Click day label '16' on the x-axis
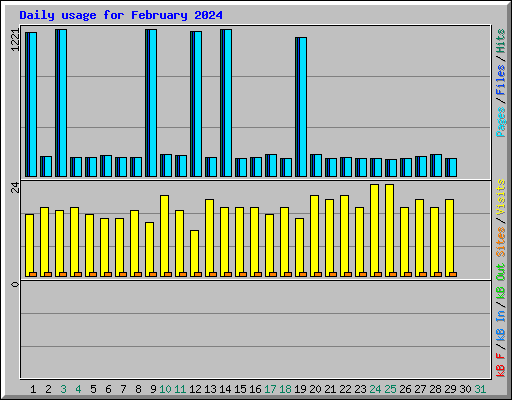The width and height of the screenshot is (512, 400). coord(255,389)
